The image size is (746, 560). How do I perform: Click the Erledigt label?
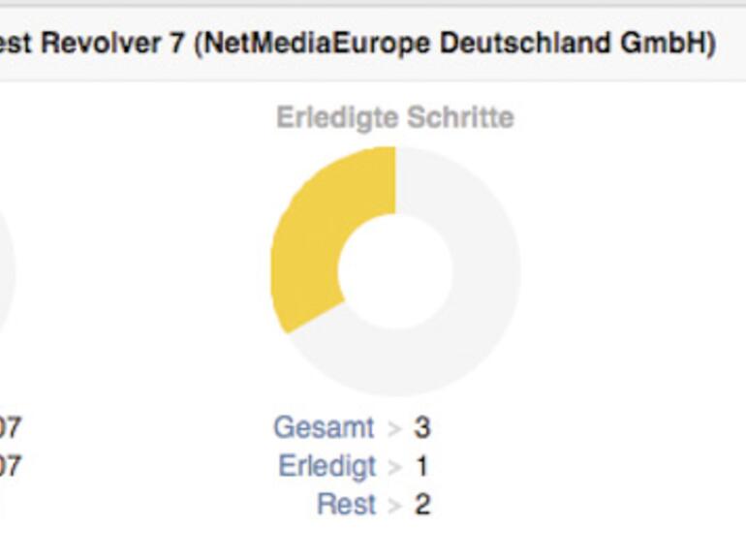326,466
